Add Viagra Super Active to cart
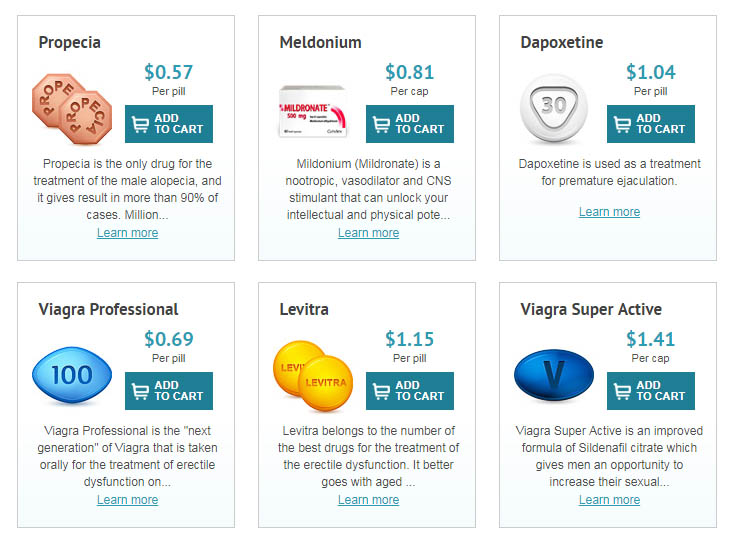Screen dimensions: 732x543 (651, 391)
